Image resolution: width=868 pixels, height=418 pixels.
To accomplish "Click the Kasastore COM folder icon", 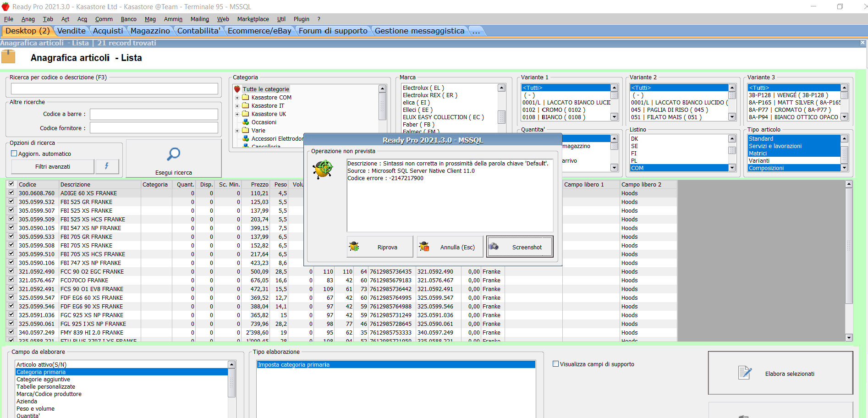I will [245, 97].
